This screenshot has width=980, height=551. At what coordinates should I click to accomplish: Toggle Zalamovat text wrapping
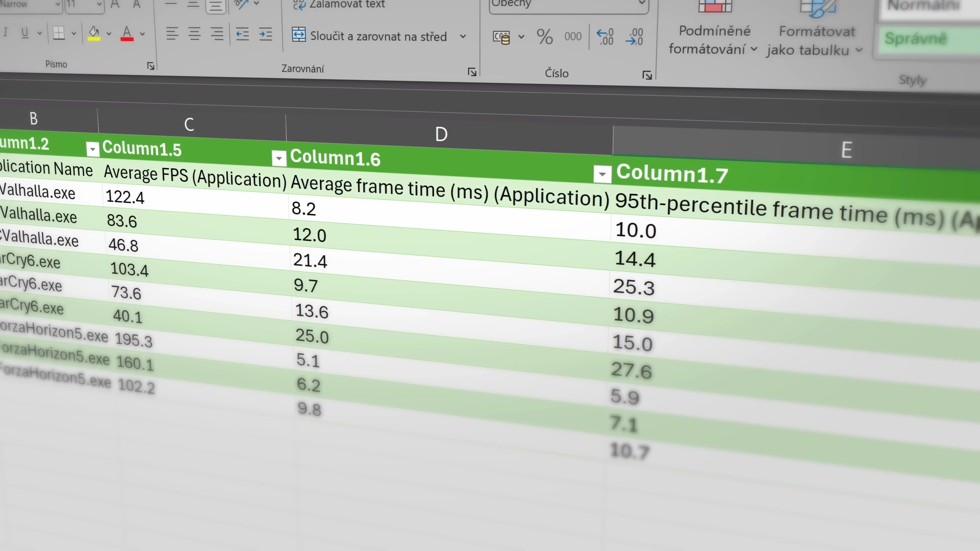(339, 4)
